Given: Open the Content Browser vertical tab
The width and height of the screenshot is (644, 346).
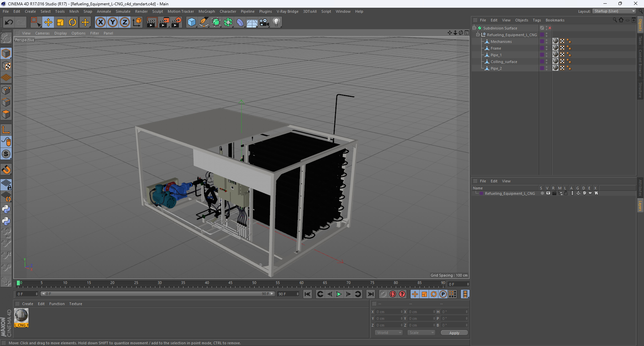Looking at the screenshot, I should click(640, 63).
